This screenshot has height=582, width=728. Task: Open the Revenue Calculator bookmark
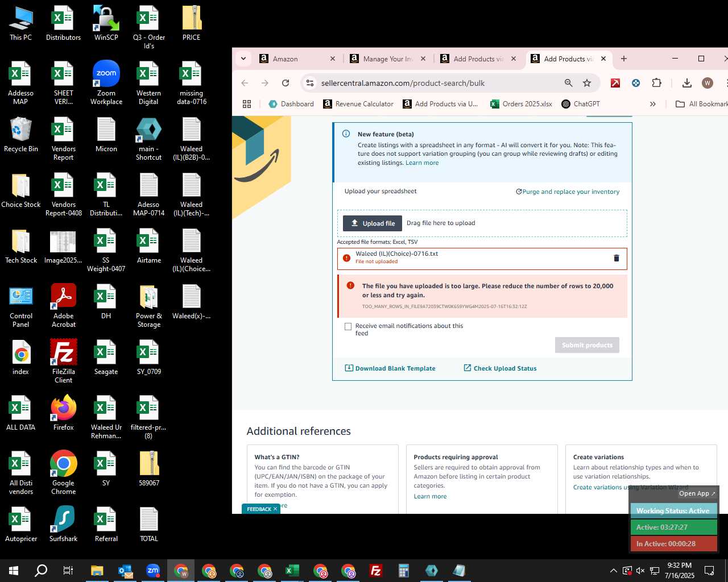click(358, 104)
